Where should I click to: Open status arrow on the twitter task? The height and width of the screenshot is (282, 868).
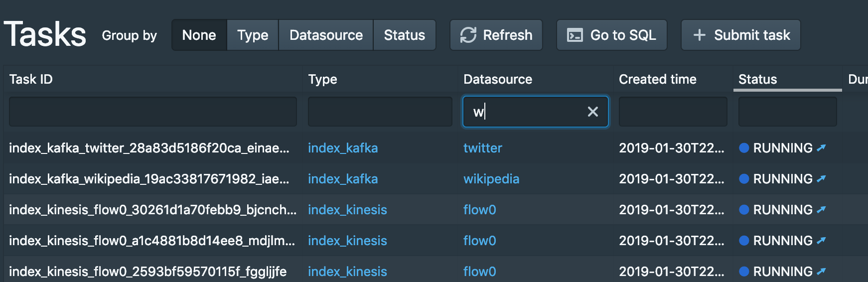click(821, 147)
